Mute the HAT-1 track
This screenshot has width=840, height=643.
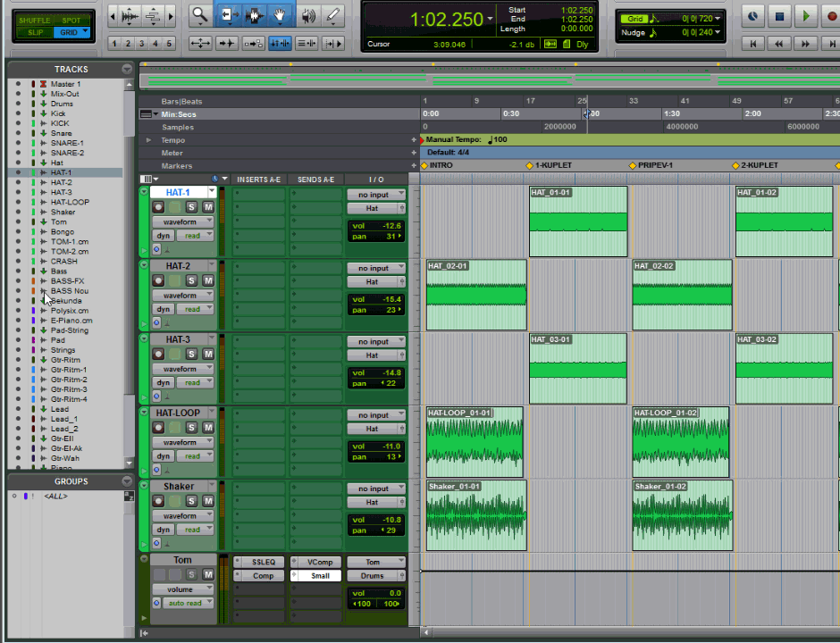point(207,206)
